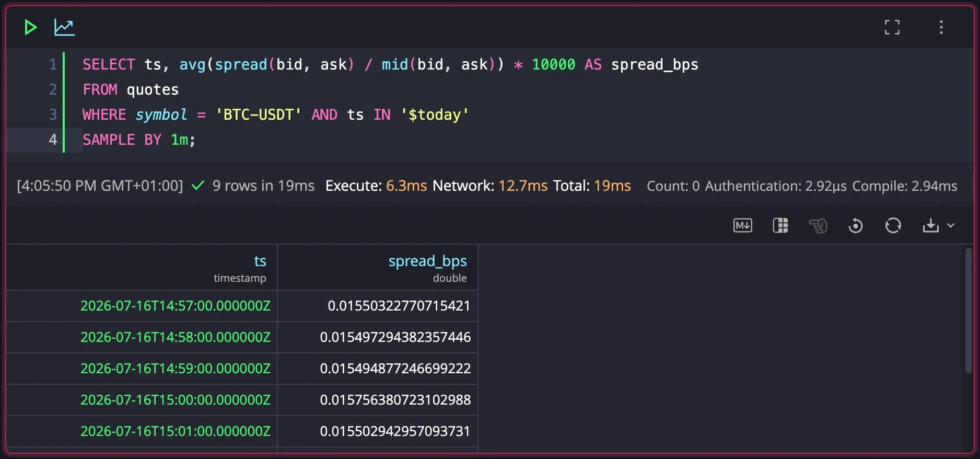Refresh the result grid
This screenshot has width=980, height=459.
893,225
